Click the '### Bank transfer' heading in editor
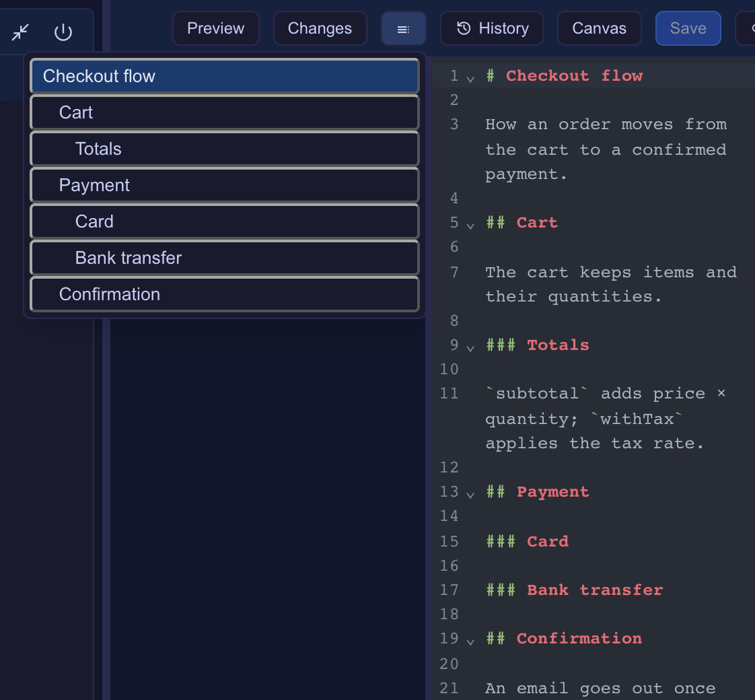 coord(575,590)
